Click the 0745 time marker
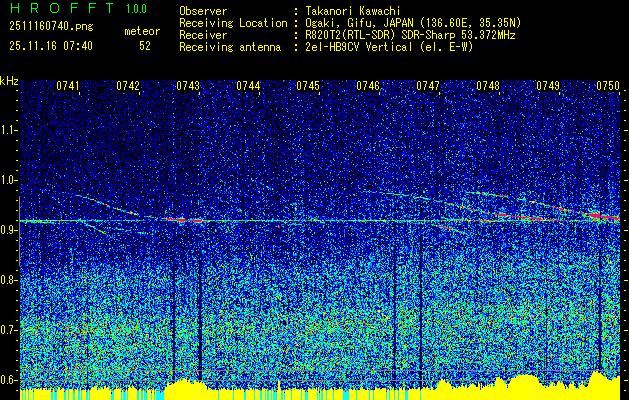 pyautogui.click(x=308, y=86)
